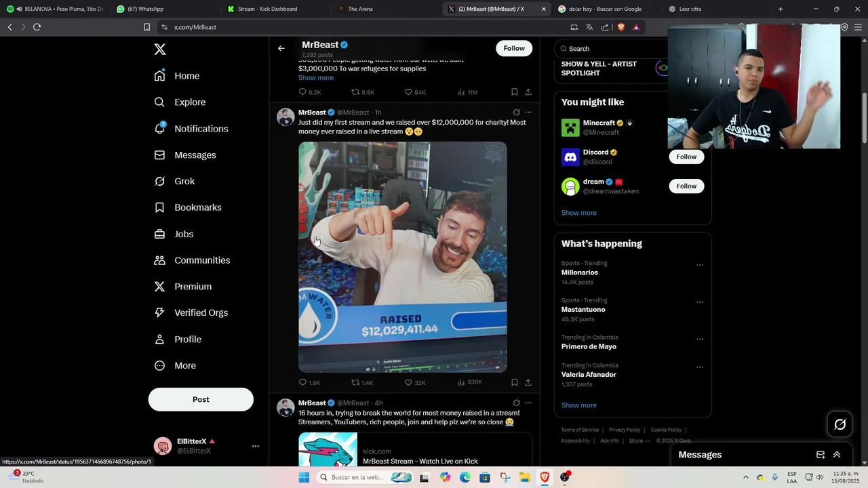Click Show more under You might like
This screenshot has width=868, height=488.
coord(579,213)
